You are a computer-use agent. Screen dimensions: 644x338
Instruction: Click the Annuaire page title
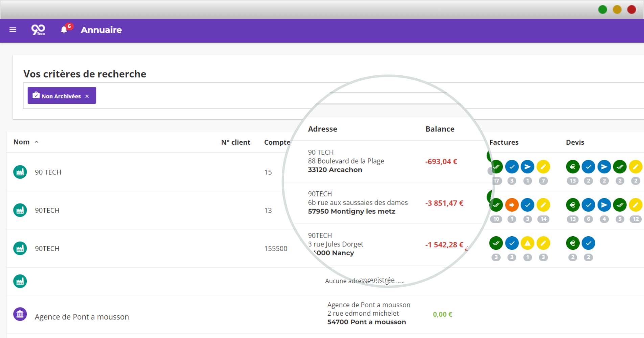pos(101,30)
